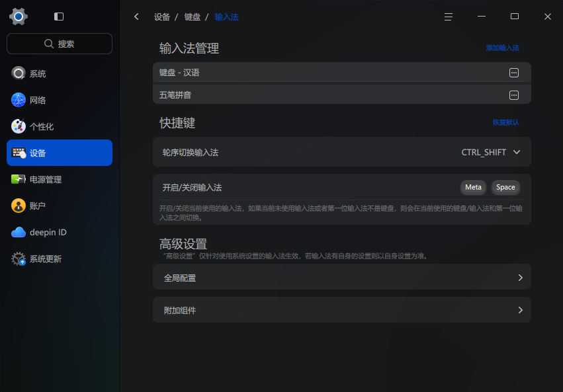Click the 恢复默认 link

coord(505,123)
